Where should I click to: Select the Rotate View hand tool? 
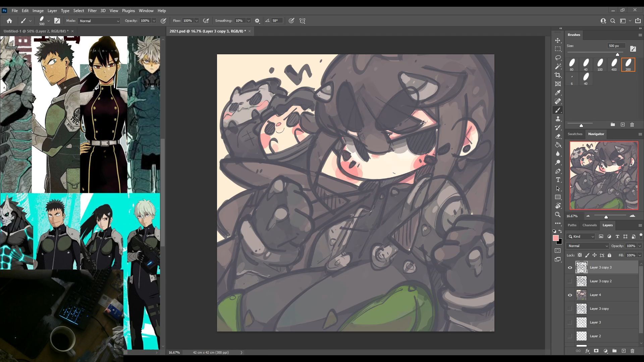[x=558, y=206]
